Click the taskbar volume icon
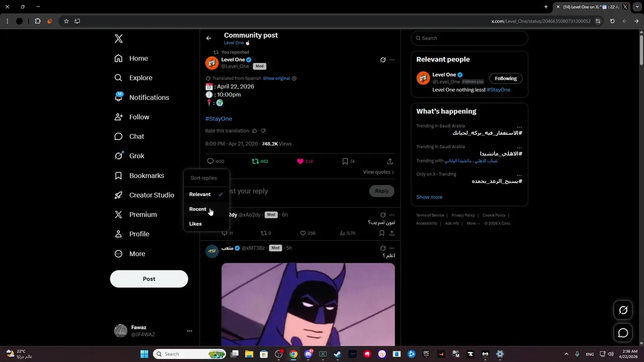 point(611,354)
